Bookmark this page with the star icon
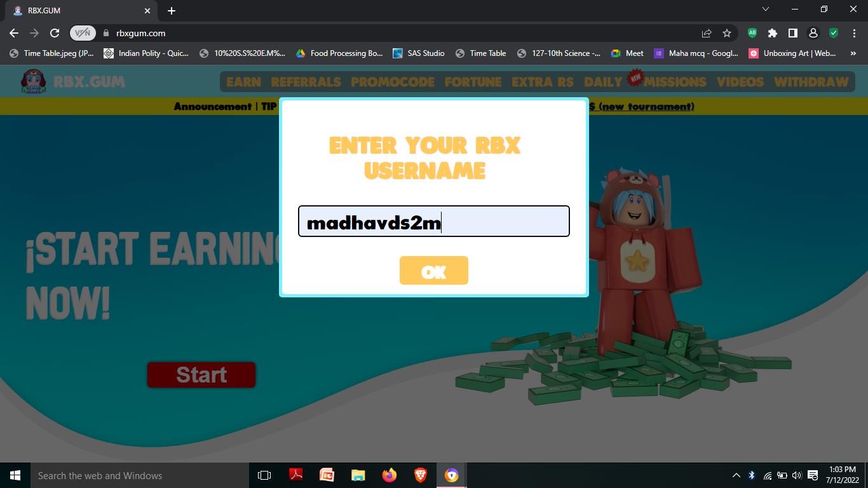Screen dimensions: 868x488 pos(727,33)
